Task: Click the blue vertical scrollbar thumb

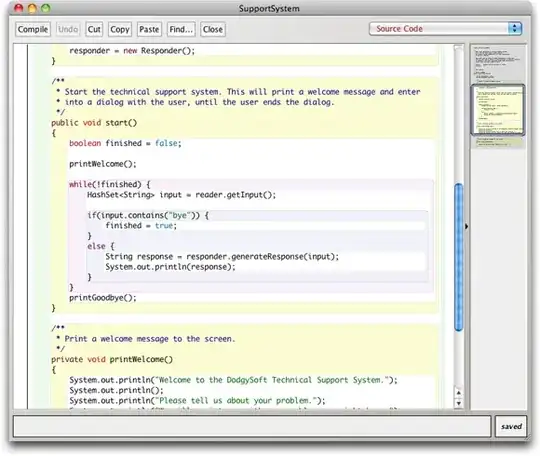Action: point(458,257)
